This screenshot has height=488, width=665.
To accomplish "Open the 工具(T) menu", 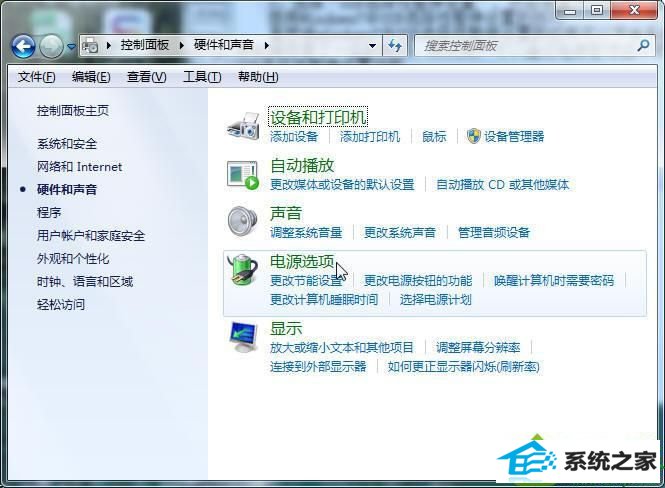I will [202, 77].
